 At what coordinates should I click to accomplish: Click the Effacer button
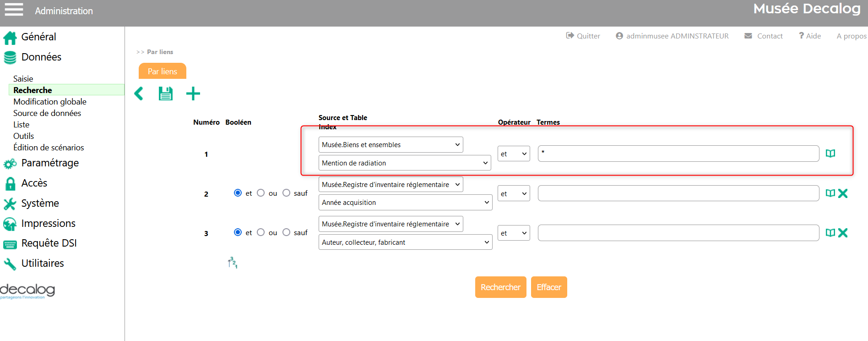[x=548, y=287]
